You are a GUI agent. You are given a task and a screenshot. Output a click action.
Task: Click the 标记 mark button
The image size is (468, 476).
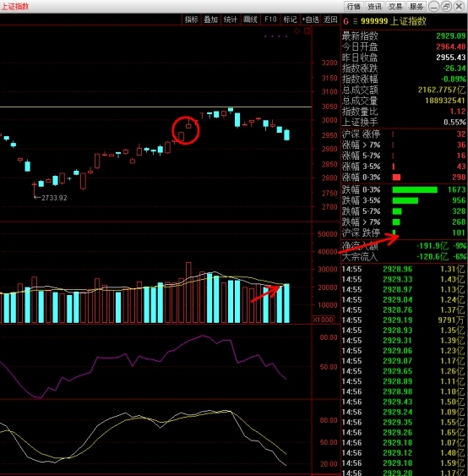[290, 19]
